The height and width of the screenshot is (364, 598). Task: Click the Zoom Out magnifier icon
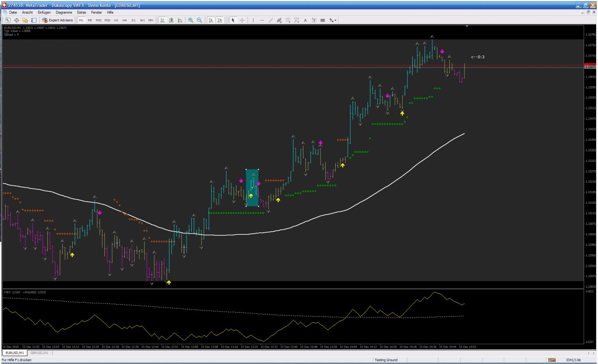(199, 20)
